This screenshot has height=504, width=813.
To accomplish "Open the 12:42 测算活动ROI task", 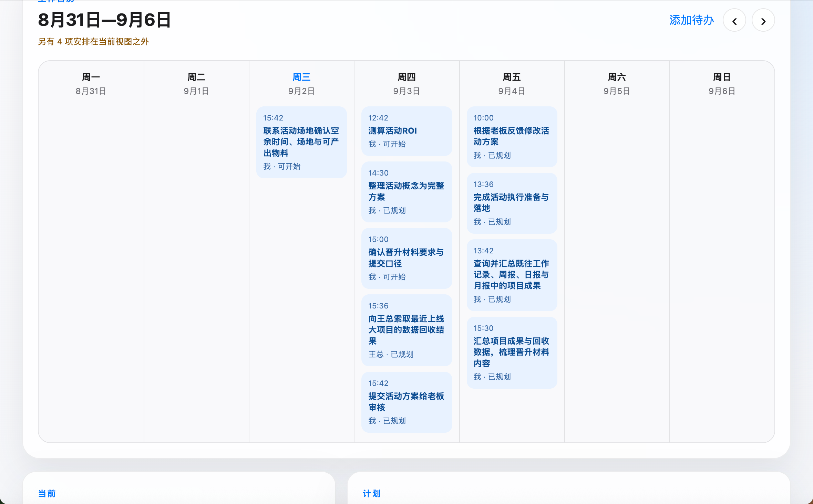I will point(406,131).
